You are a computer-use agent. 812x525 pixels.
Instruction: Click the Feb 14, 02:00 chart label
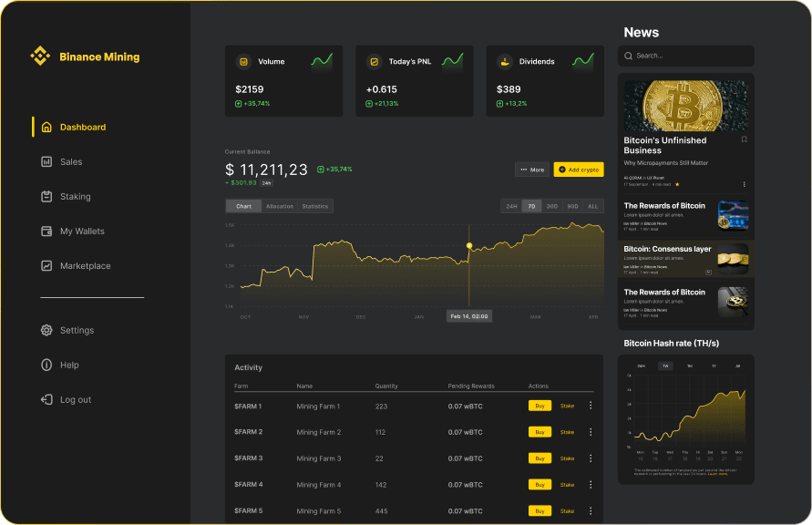(469, 316)
